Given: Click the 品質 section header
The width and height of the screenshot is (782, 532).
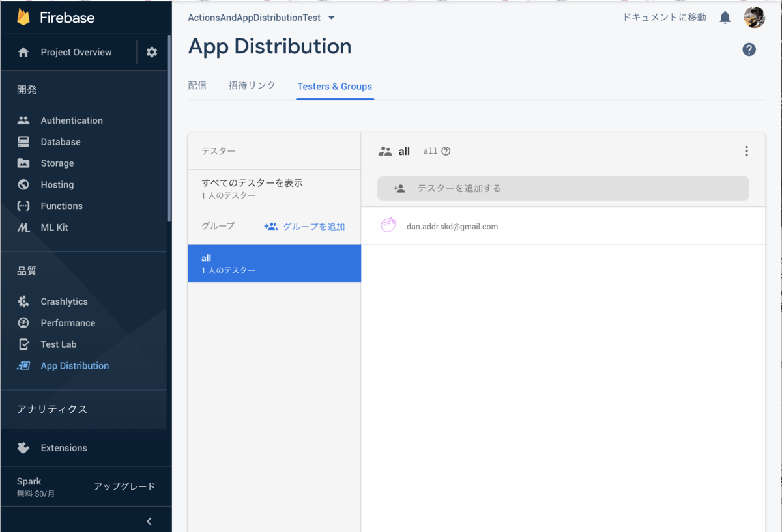Looking at the screenshot, I should tap(27, 271).
